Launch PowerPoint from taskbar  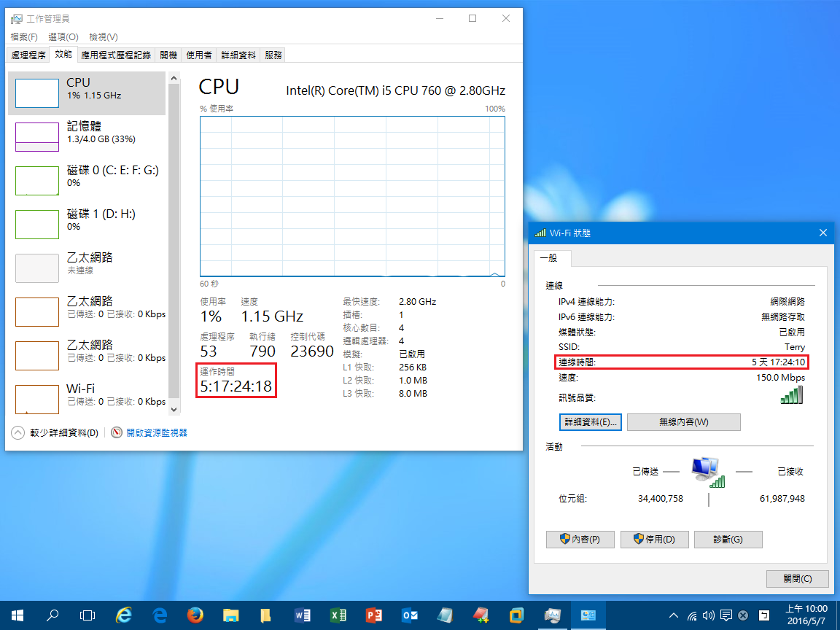(374, 615)
